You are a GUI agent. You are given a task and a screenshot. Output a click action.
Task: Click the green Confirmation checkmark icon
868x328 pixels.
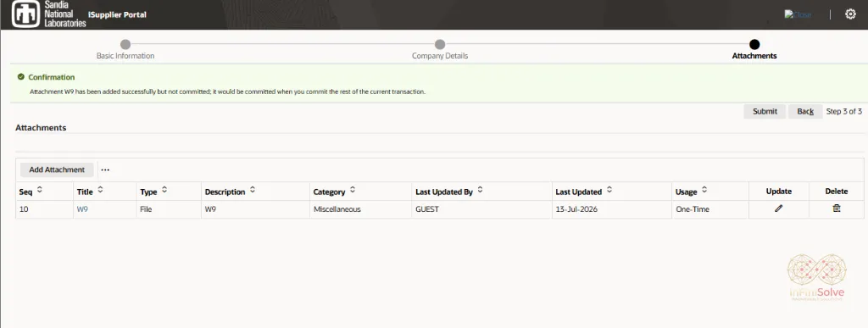click(21, 77)
